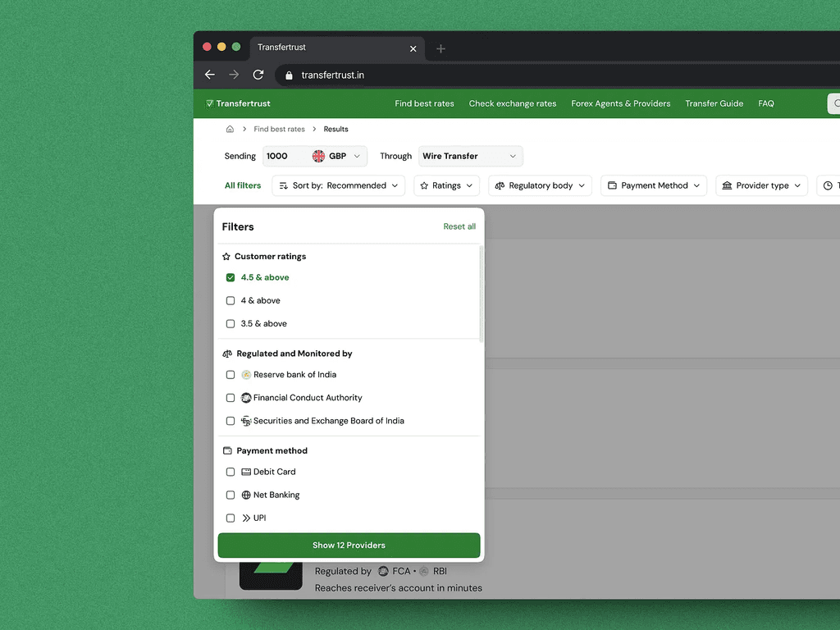The width and height of the screenshot is (840, 630).
Task: Expand the Regulatory body filter dropdown
Action: coord(540,185)
